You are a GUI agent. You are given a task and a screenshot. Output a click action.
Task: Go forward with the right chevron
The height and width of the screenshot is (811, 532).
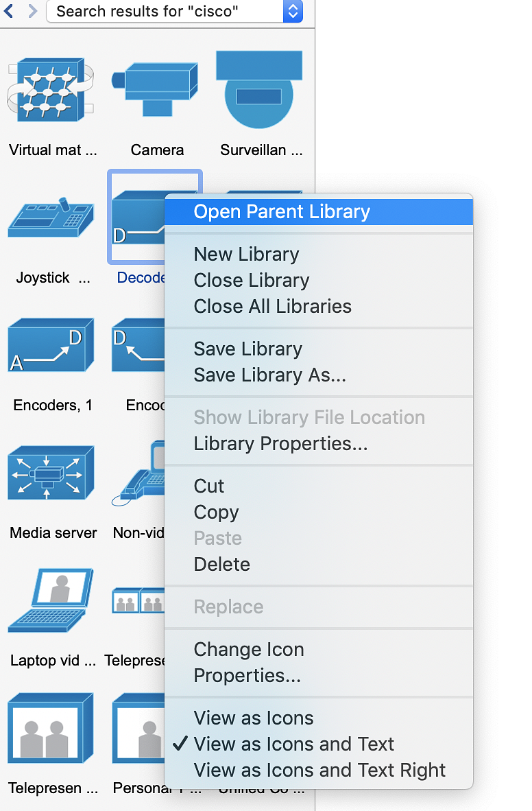[x=32, y=11]
